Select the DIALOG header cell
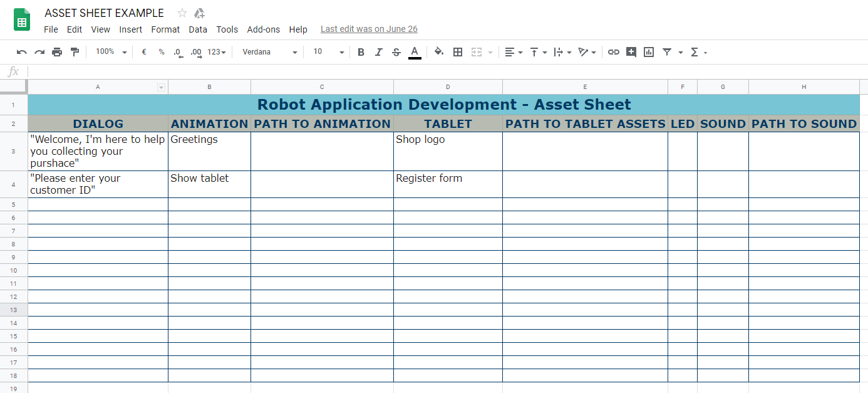The width and height of the screenshot is (868, 393). tap(98, 123)
